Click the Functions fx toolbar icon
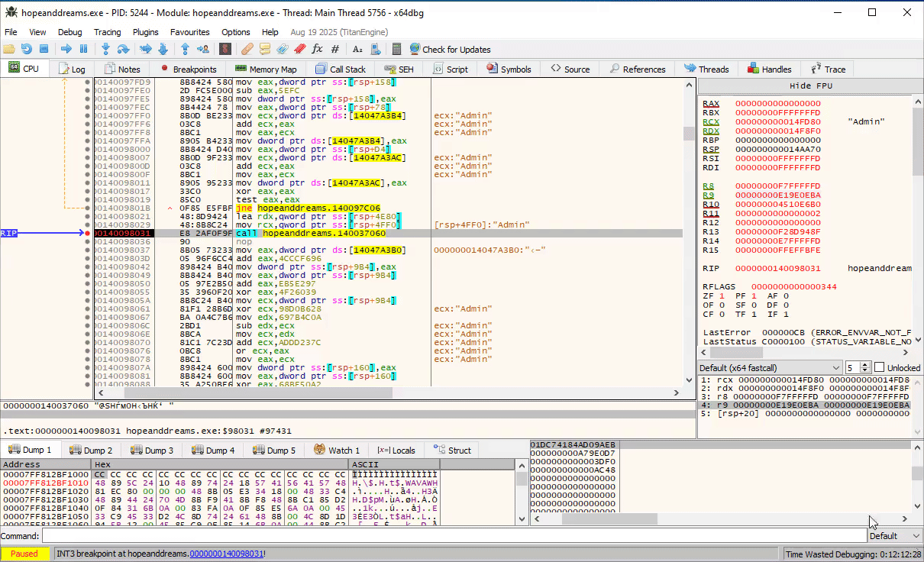 tap(318, 49)
